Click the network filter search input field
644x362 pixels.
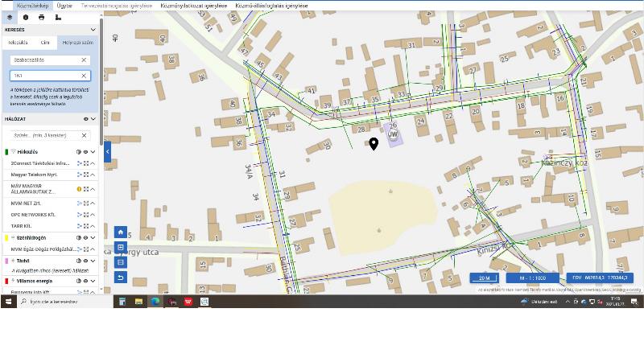pos(43,135)
